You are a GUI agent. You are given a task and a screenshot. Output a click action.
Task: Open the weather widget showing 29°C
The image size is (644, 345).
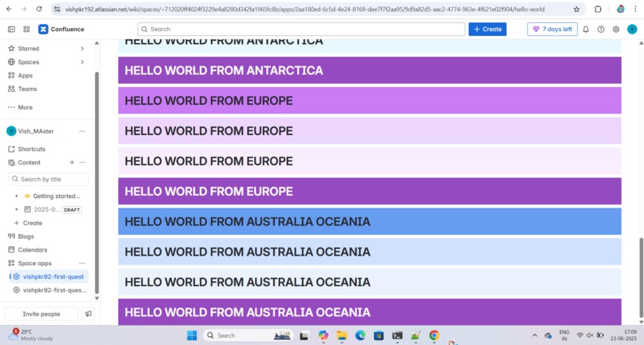pos(31,335)
